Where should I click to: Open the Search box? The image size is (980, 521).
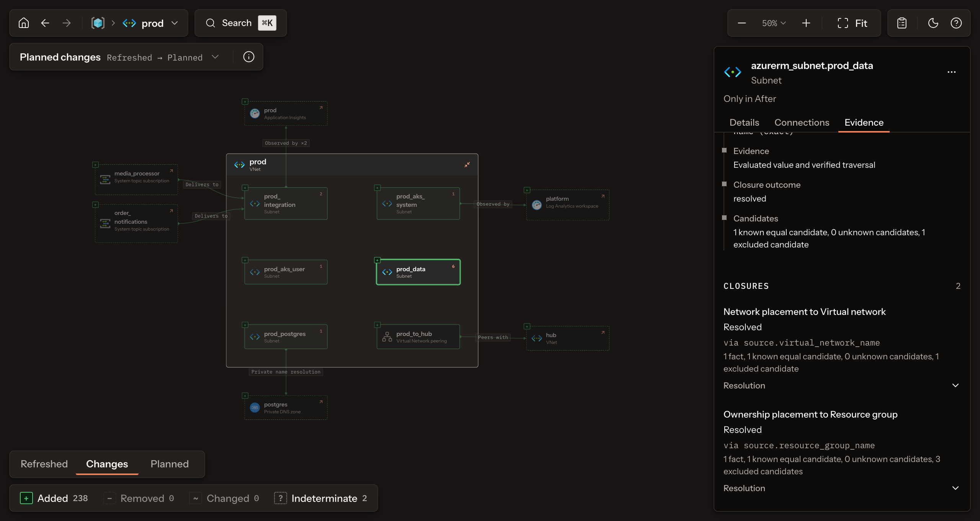click(241, 23)
